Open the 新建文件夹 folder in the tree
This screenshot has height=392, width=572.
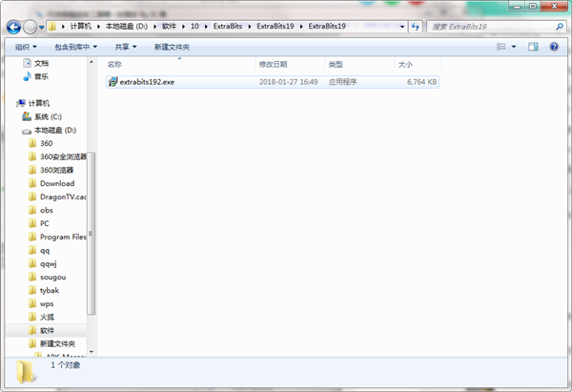point(57,343)
